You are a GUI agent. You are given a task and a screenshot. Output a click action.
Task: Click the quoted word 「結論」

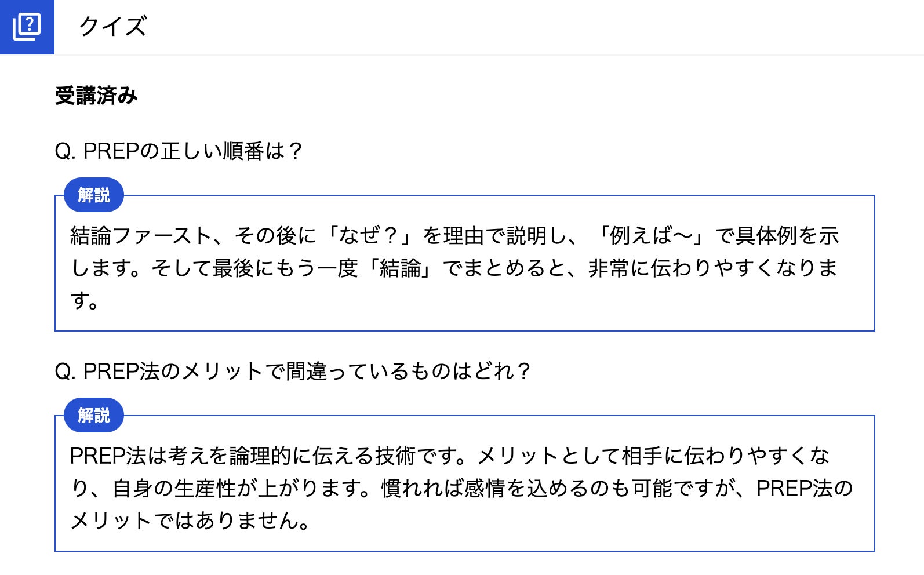(x=400, y=268)
